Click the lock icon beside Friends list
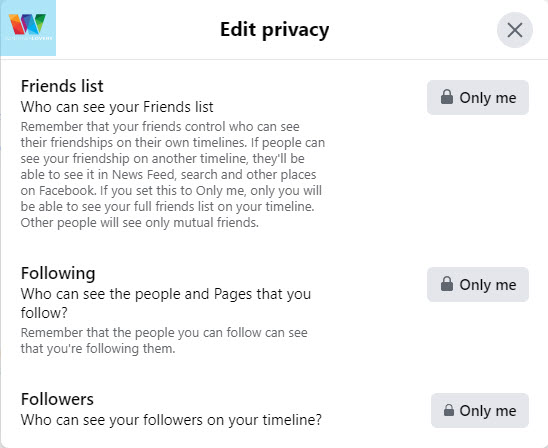This screenshot has height=448, width=548. (x=447, y=97)
